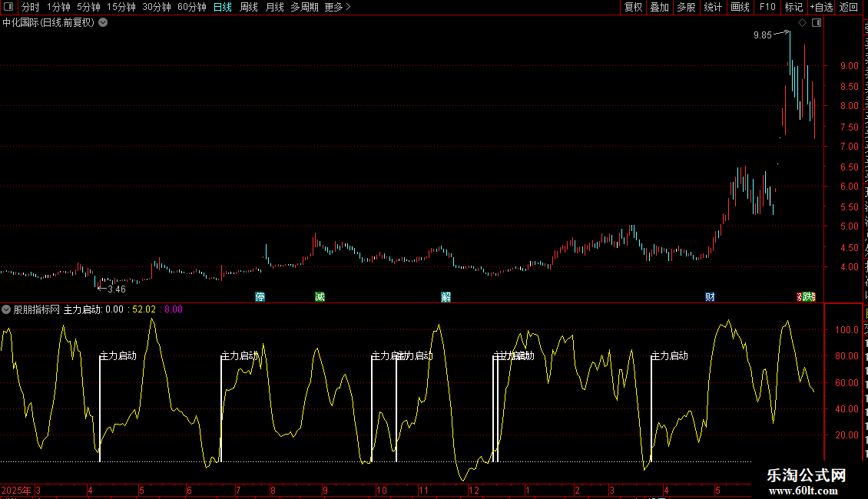Click the 解 event marker under the chart
Viewport: 868px width, 499px height.
pos(446,297)
